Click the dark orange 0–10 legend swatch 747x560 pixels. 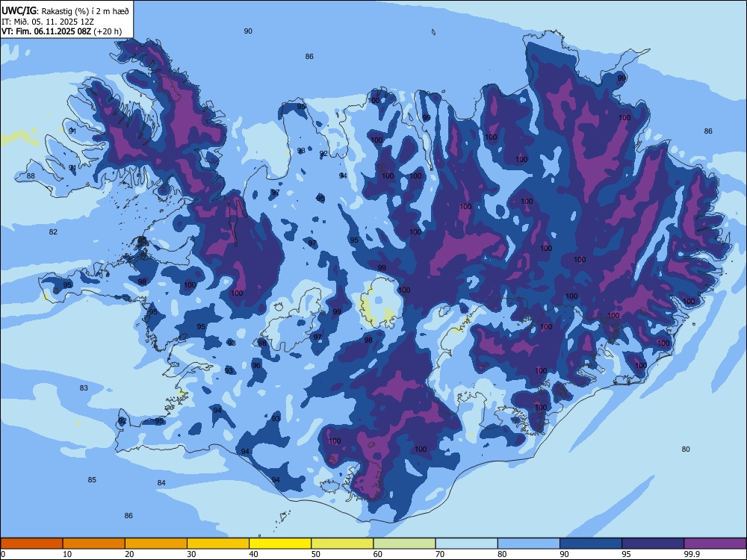pyautogui.click(x=31, y=544)
